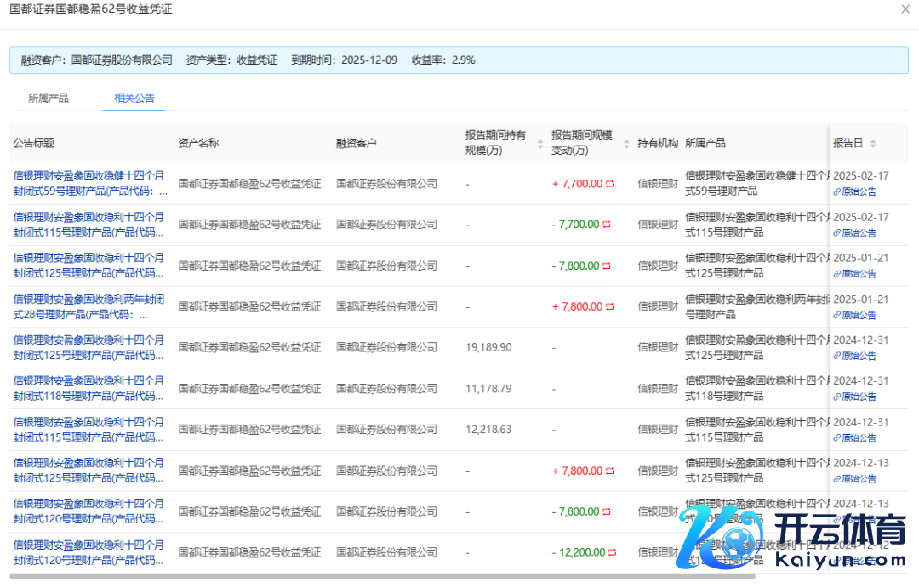Image resolution: width=919 pixels, height=588 pixels.
Task: Open the 封闭式59号理财产品 announcement title
Action: pyautogui.click(x=89, y=184)
